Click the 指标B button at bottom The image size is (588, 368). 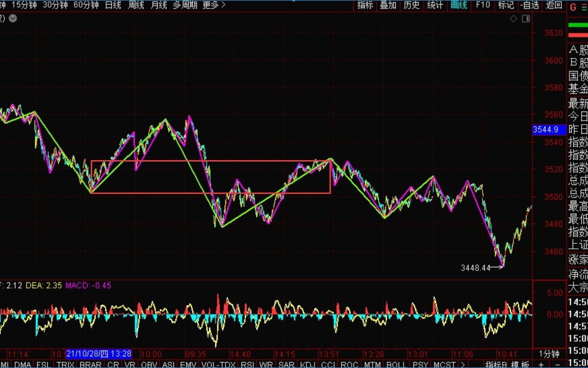coord(496,364)
